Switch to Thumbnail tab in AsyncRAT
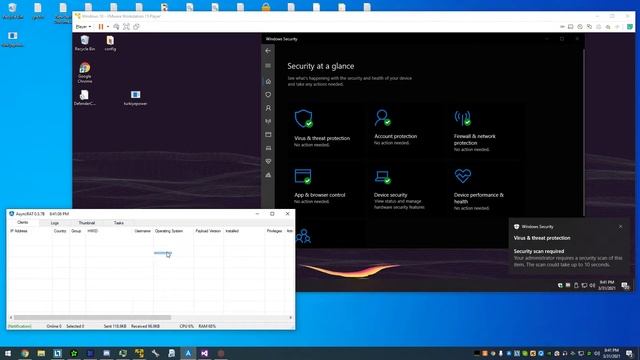640x360 pixels. (x=87, y=223)
